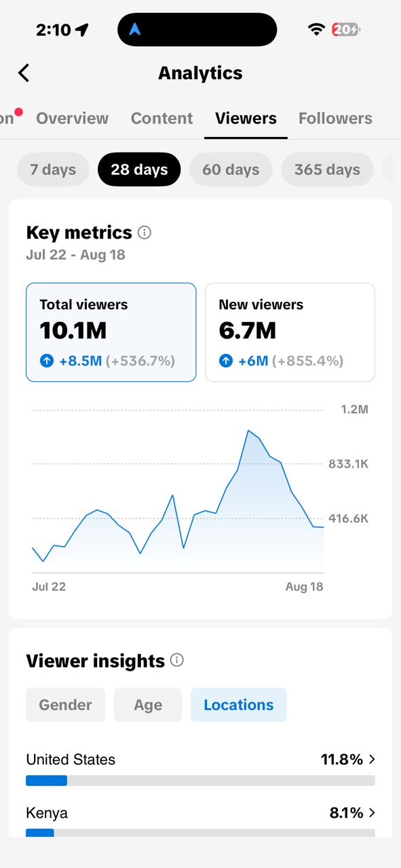The height and width of the screenshot is (868, 401).
Task: Tap the Total viewers up-arrow icon
Action: tap(46, 361)
